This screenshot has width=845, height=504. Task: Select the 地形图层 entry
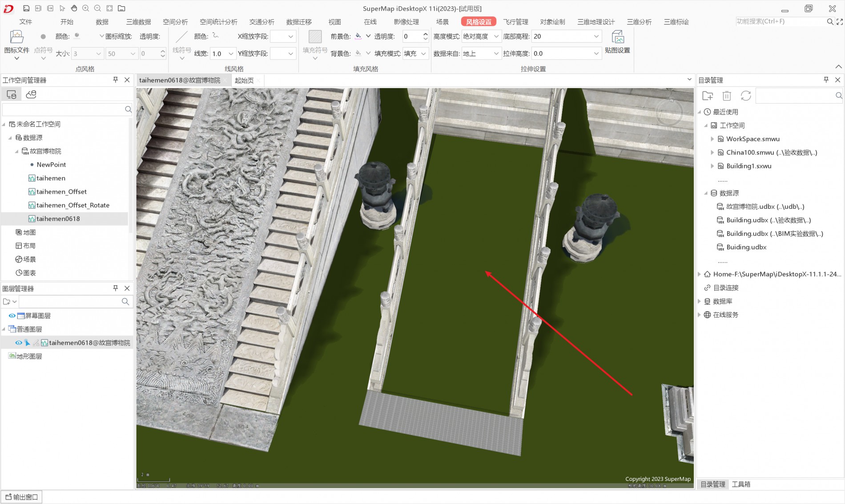(29, 356)
